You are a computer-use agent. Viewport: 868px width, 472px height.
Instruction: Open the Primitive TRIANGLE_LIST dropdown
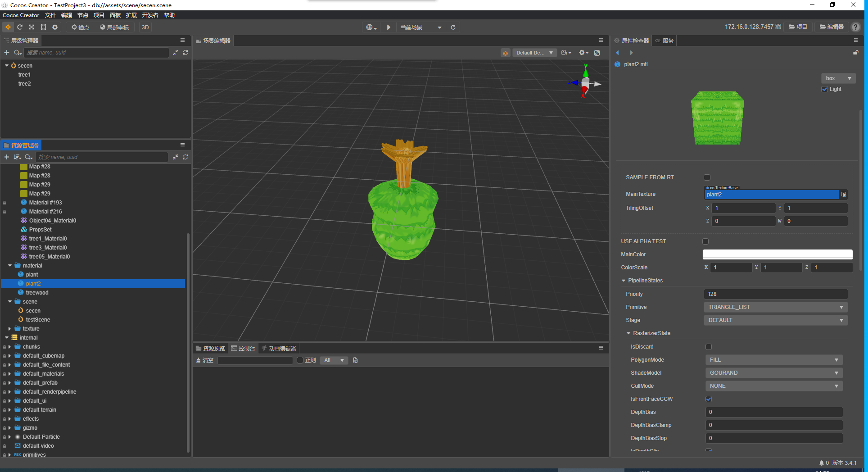(775, 307)
